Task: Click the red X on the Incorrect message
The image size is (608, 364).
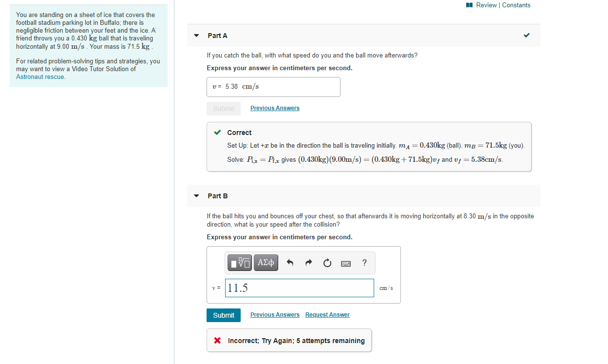Action: [217, 340]
